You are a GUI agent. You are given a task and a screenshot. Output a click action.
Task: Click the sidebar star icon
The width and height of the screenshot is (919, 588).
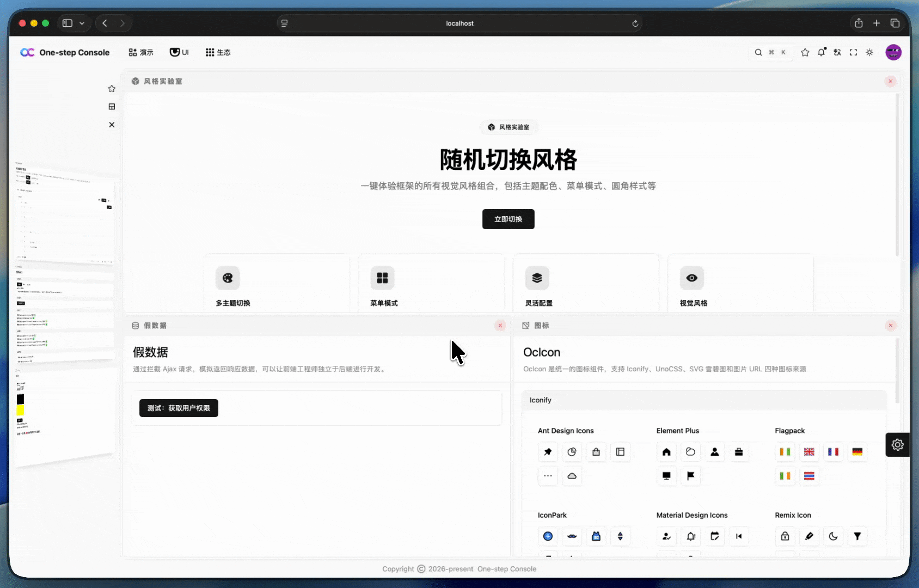(112, 89)
